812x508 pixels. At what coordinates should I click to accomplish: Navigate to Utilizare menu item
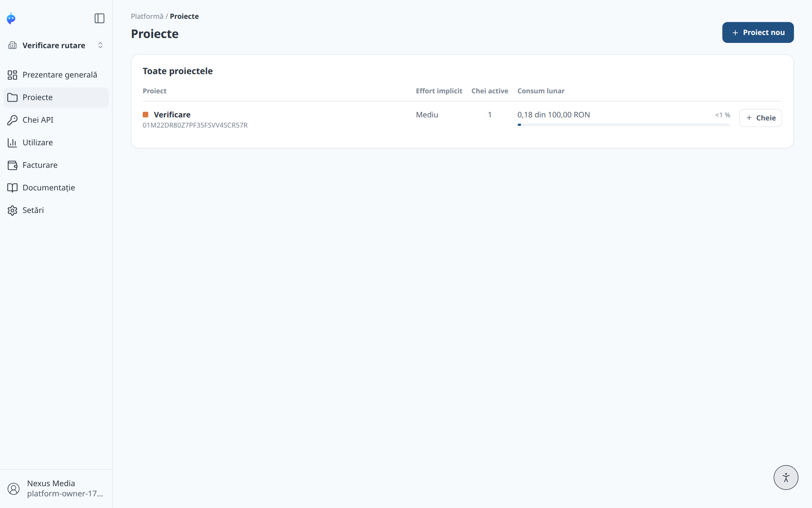point(56,143)
